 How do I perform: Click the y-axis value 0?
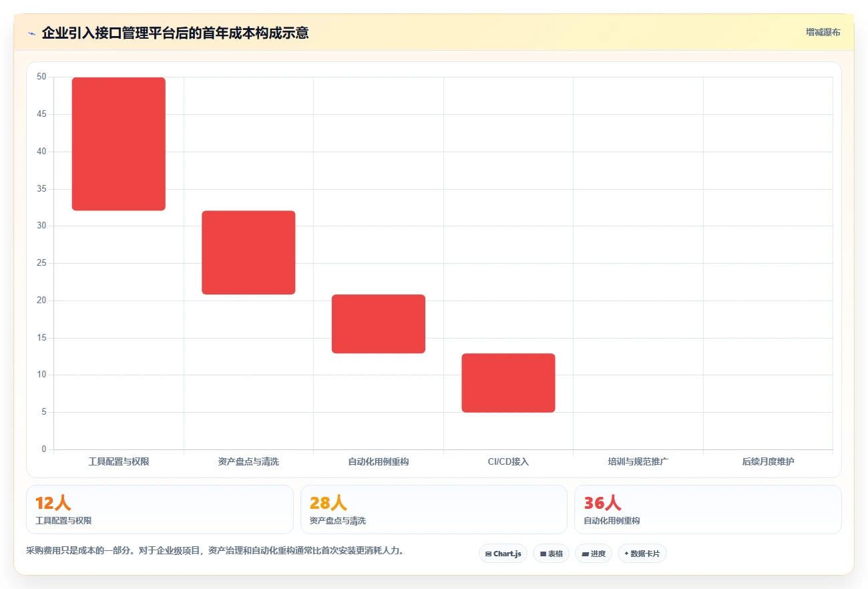click(44, 449)
